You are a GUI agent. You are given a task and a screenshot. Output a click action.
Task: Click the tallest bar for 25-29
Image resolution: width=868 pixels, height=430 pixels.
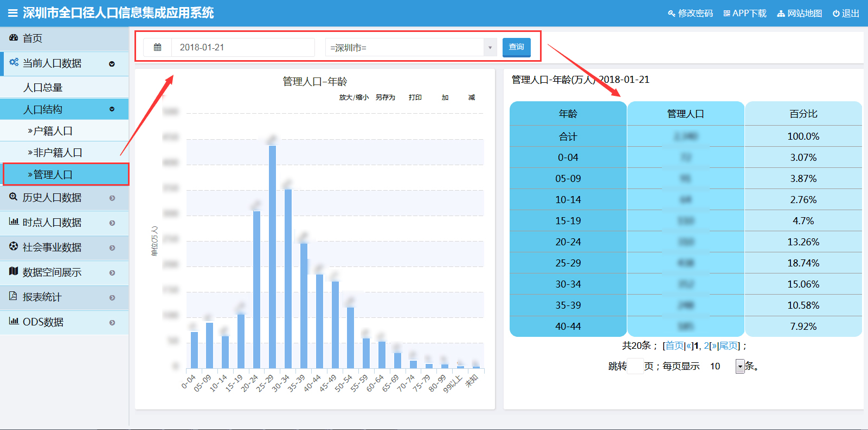pos(272,257)
